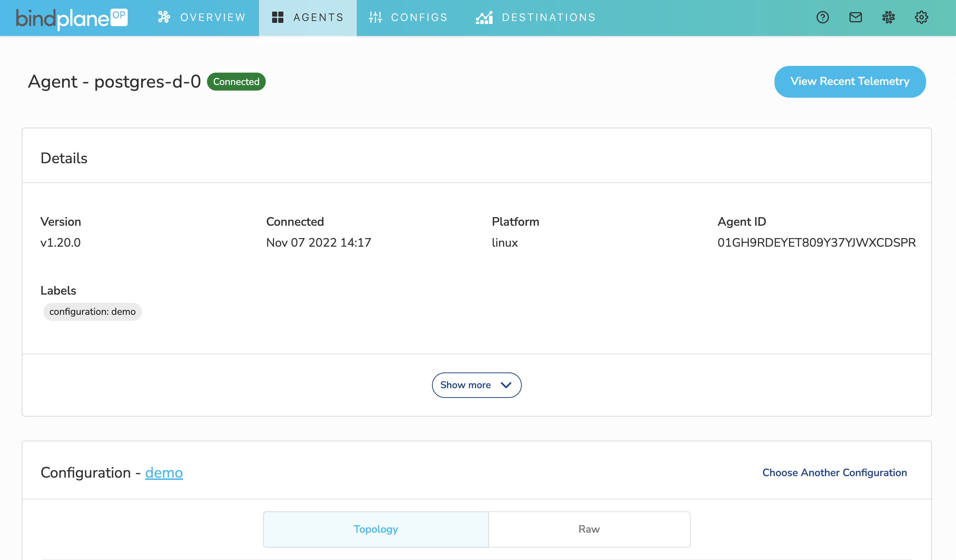Click Choose Another Configuration
Viewport: 956px width, 560px height.
tap(835, 473)
